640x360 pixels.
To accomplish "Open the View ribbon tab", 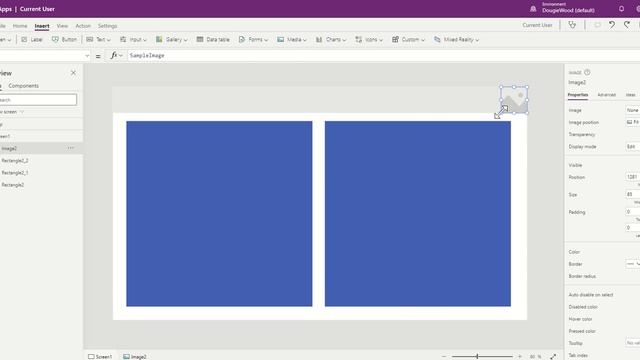I will tap(62, 26).
